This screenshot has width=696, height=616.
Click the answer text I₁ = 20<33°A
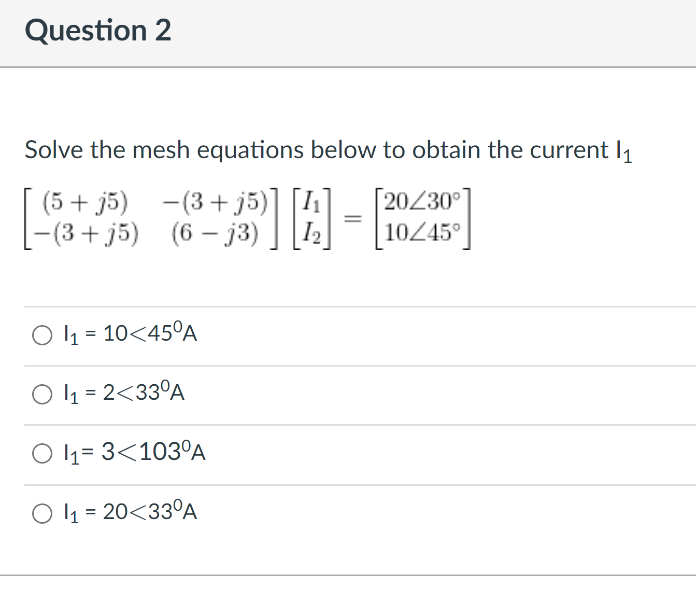click(130, 513)
